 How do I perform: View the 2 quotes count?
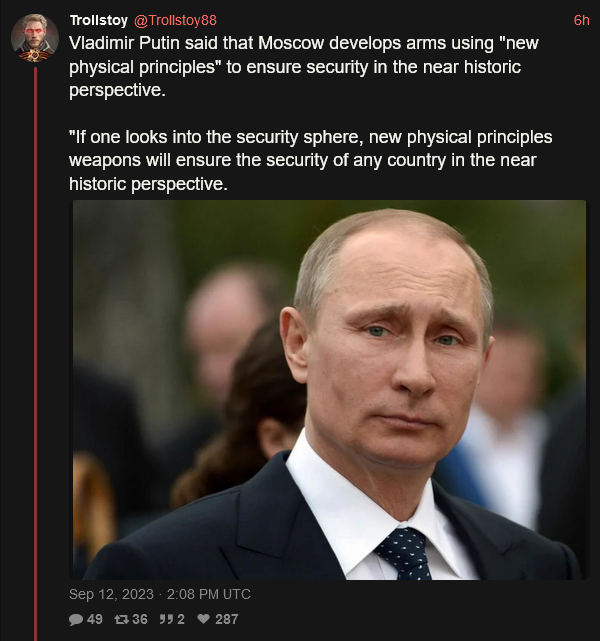tap(181, 619)
